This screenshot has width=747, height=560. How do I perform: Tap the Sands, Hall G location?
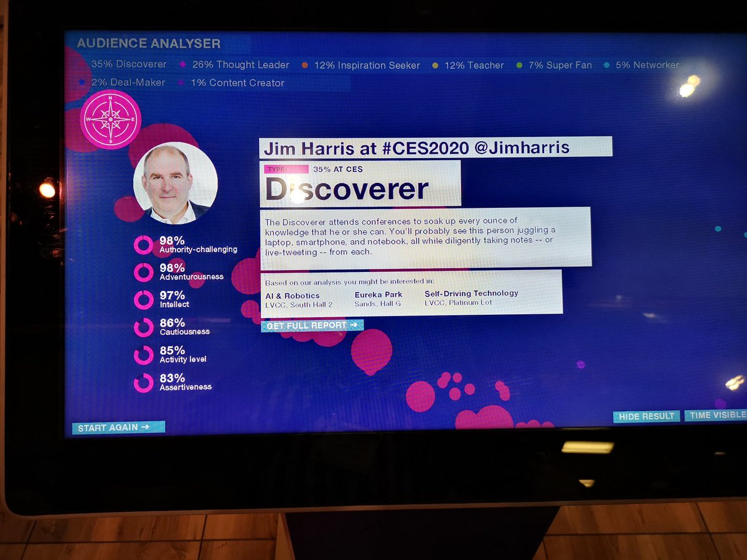coord(378,304)
